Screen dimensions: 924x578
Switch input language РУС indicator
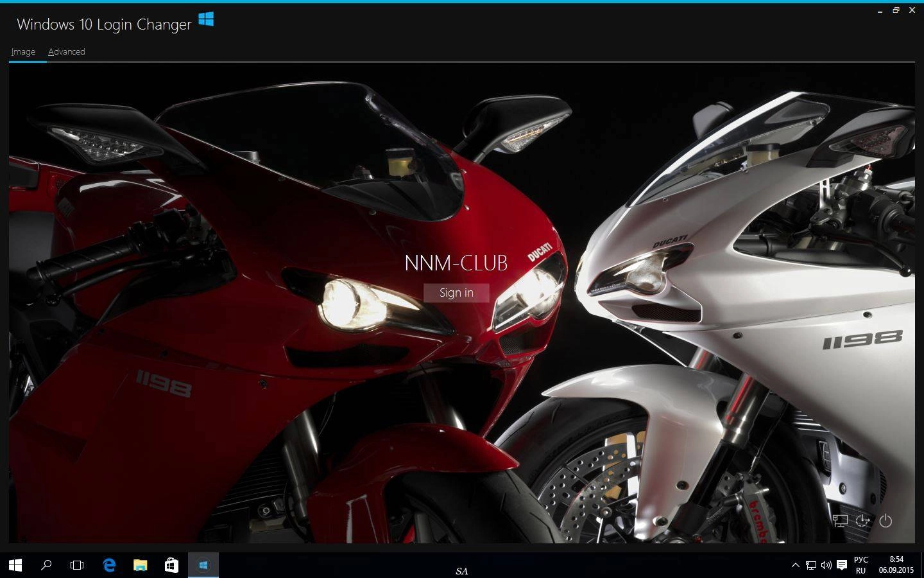pos(861,565)
